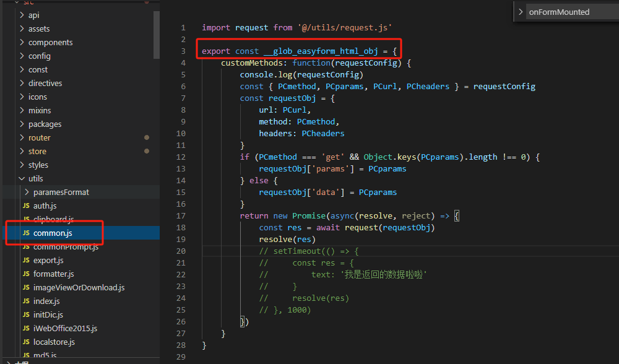Screen dimensions: 619x364
Task: Expand the api folder
Action: pos(22,15)
